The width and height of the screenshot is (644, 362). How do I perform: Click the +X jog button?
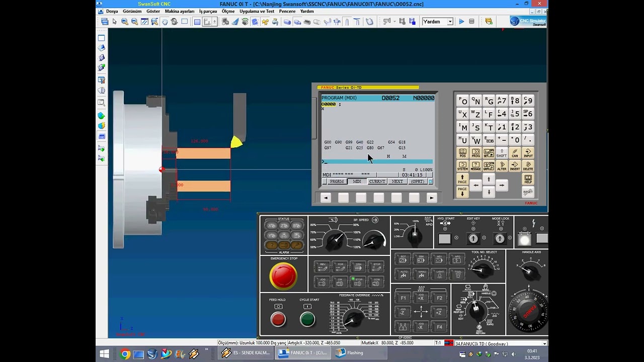coord(421,298)
